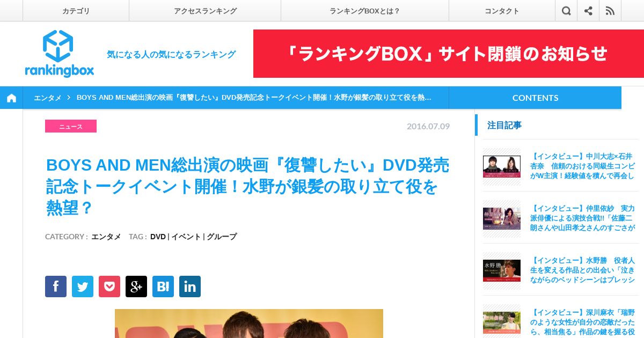Click 水野勝 interview thumbnail
The width and height of the screenshot is (644, 338).
tap(502, 270)
